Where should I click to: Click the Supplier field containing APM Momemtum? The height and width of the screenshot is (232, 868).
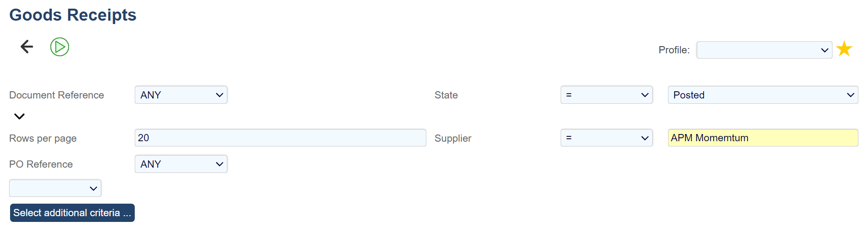coord(762,138)
